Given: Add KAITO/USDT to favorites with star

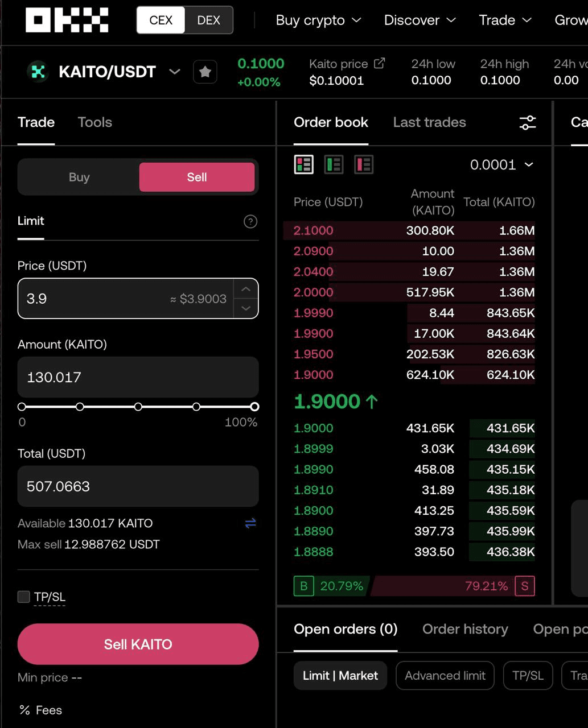Looking at the screenshot, I should (x=205, y=72).
